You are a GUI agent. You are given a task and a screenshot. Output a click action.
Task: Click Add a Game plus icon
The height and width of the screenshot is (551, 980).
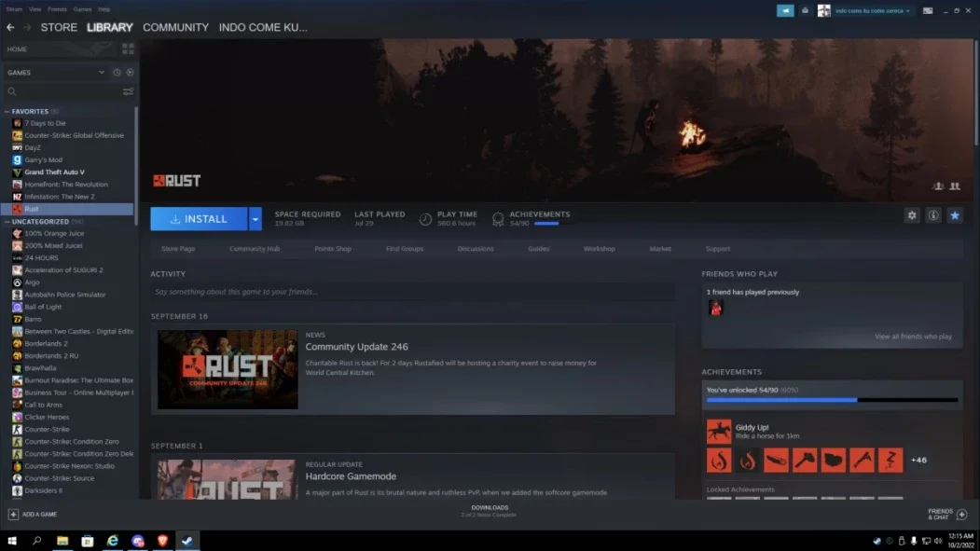click(13, 514)
